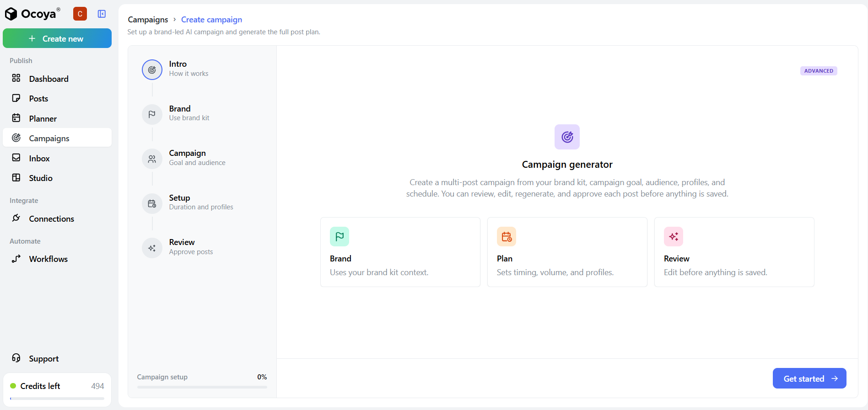
Task: Click the green Credits left status dot
Action: [x=13, y=386]
